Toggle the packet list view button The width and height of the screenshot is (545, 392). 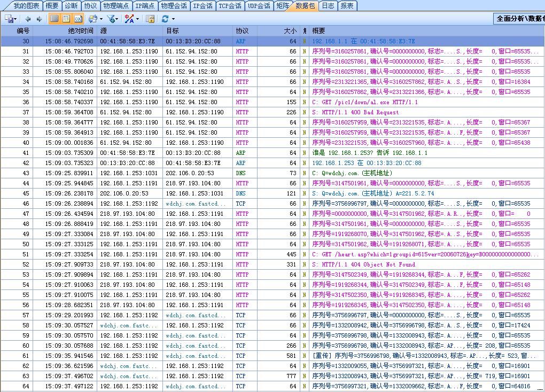pyautogui.click(x=54, y=19)
